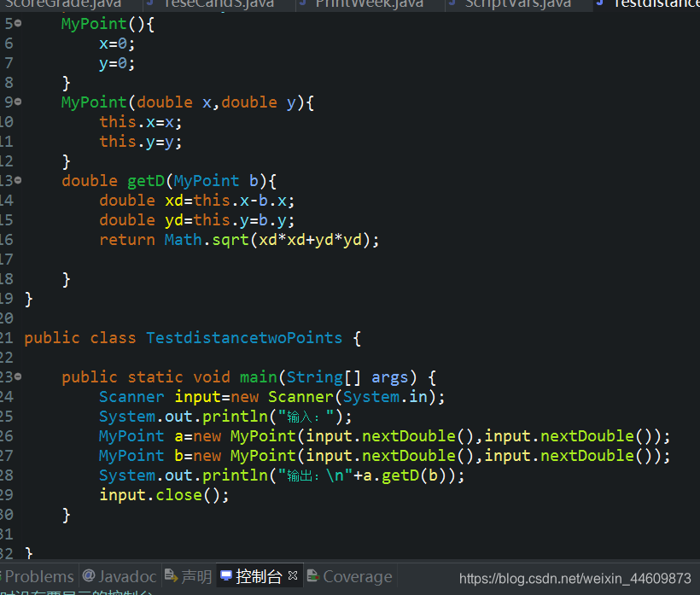The image size is (700, 595).
Task: Collapse the main method fold at line 23
Action: pos(18,376)
